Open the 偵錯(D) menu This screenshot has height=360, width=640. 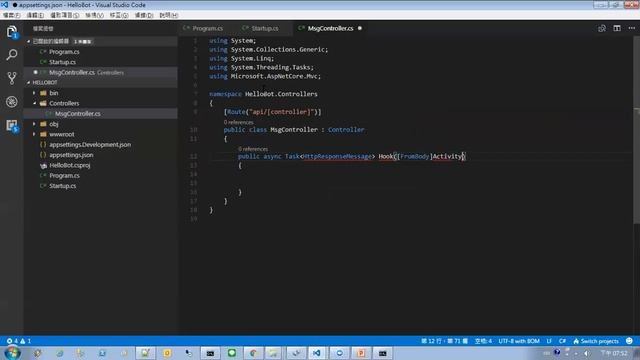[x=144, y=15]
